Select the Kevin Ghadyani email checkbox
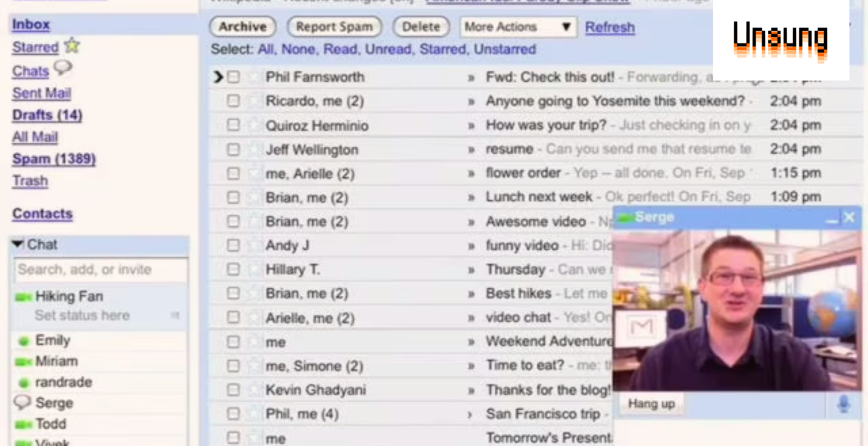The image size is (868, 446). pos(233,390)
